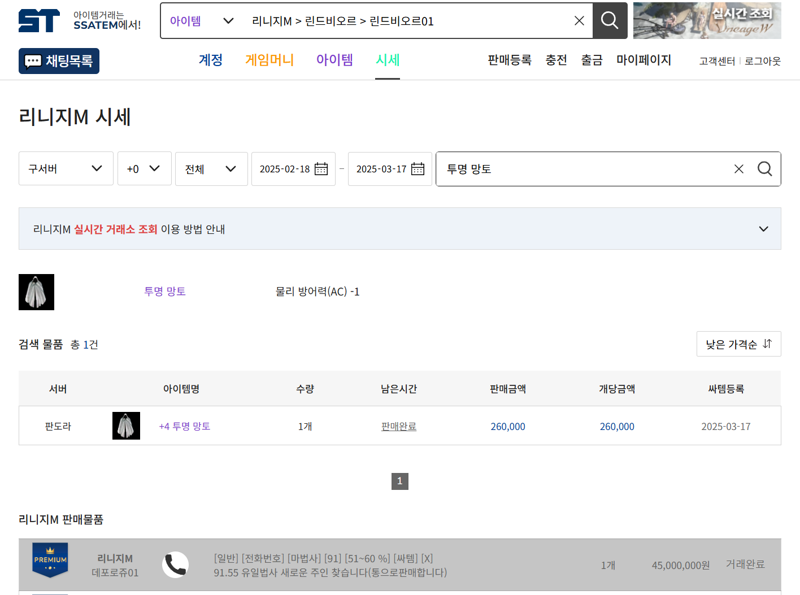Go to the 계정 tab
The image size is (800, 595).
[211, 60]
